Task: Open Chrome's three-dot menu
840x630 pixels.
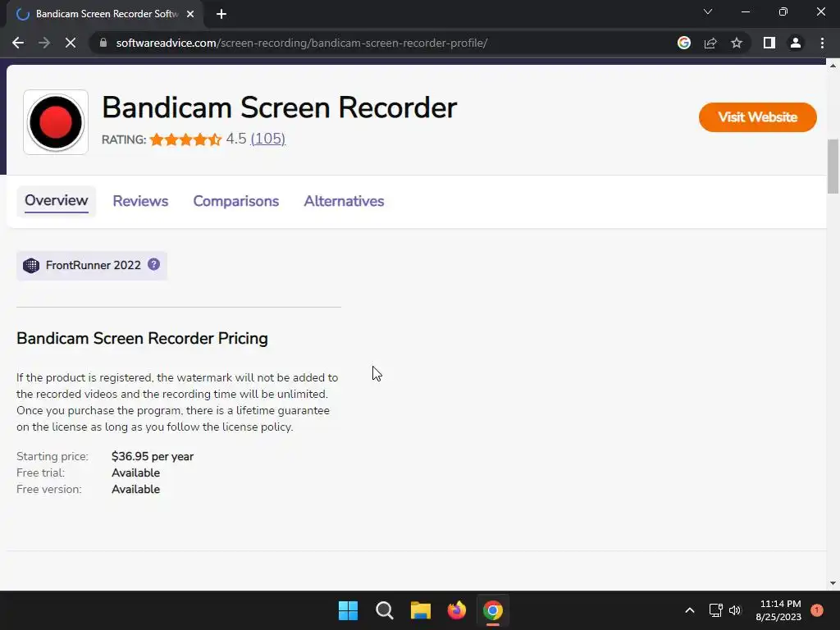Action: (x=822, y=43)
